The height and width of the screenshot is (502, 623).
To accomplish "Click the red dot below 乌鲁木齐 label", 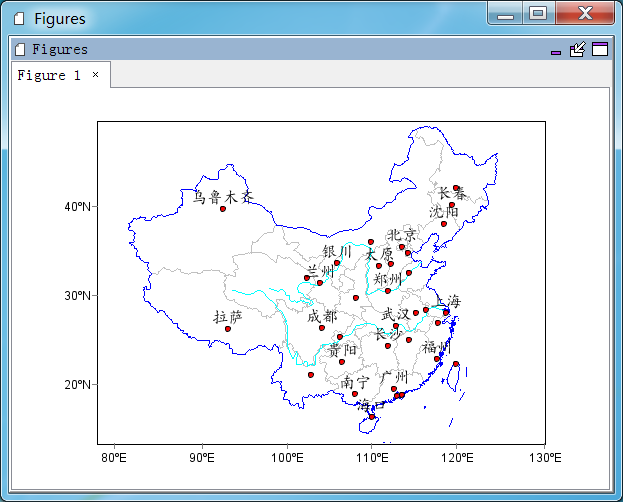I will coord(223,209).
